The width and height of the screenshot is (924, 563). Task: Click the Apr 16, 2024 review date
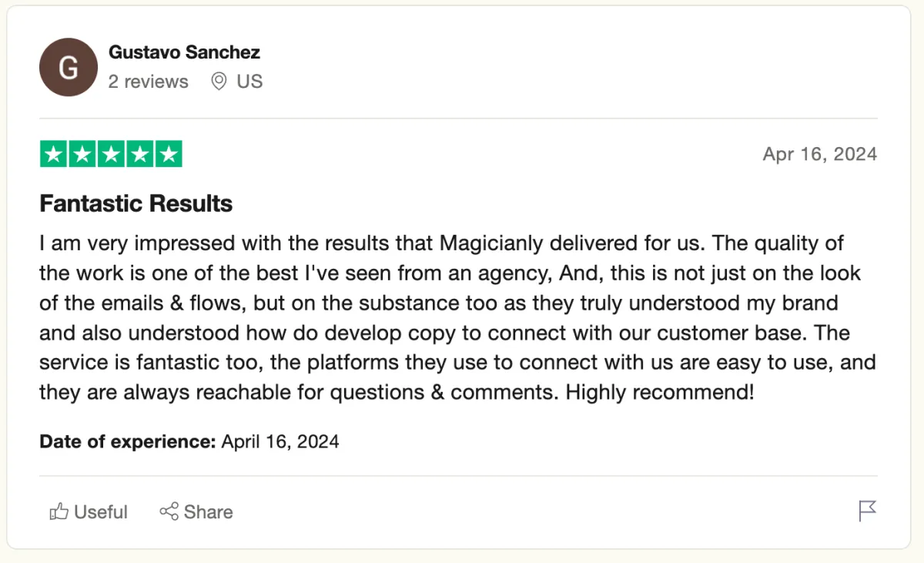tap(819, 154)
